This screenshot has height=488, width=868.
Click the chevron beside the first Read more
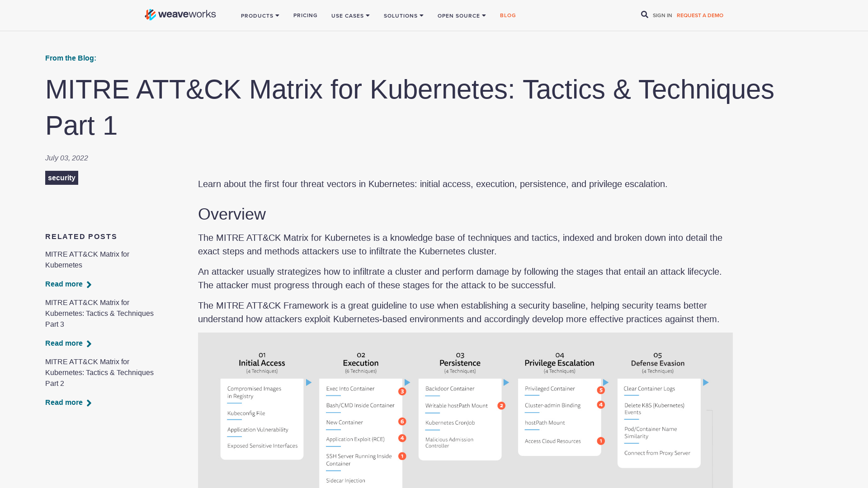[89, 284]
